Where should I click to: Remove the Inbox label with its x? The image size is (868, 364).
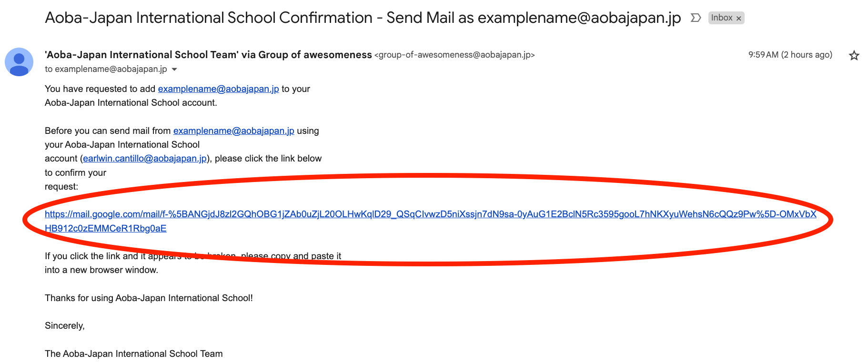pos(739,19)
